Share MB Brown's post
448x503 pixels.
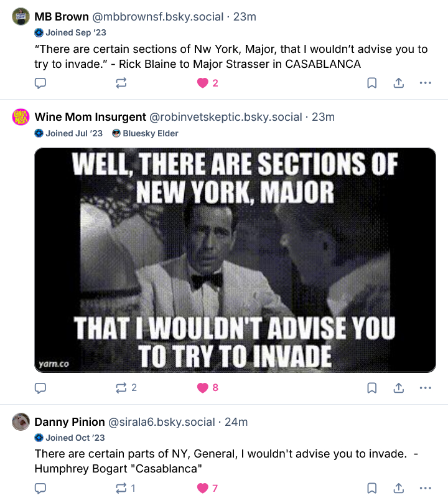pyautogui.click(x=398, y=83)
